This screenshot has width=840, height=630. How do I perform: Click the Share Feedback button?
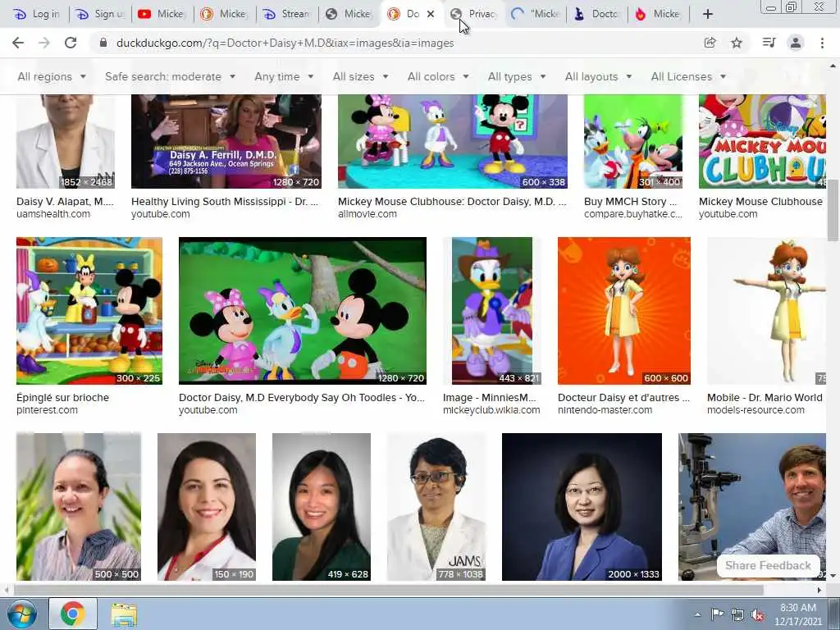pyautogui.click(x=768, y=566)
